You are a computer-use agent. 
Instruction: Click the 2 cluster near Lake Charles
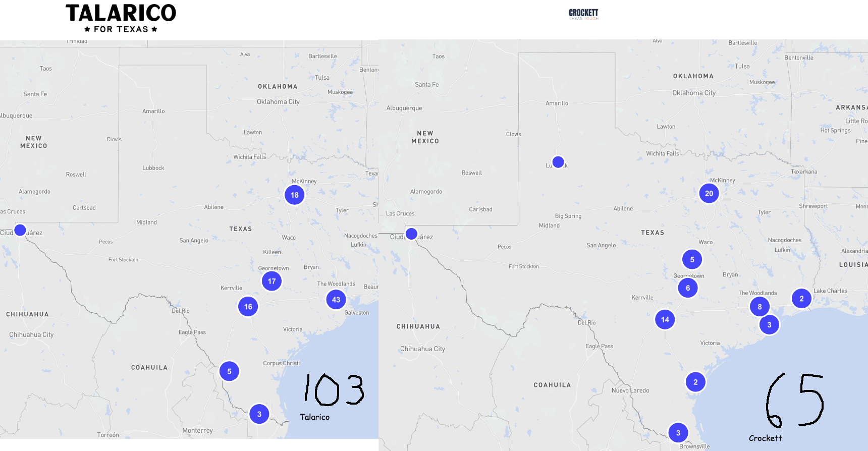click(801, 299)
